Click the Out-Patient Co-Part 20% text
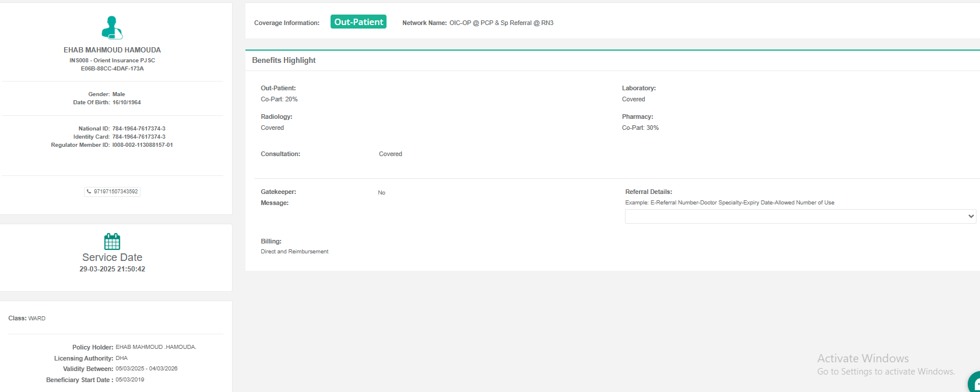Screen dimensions: 980x392 [279, 100]
